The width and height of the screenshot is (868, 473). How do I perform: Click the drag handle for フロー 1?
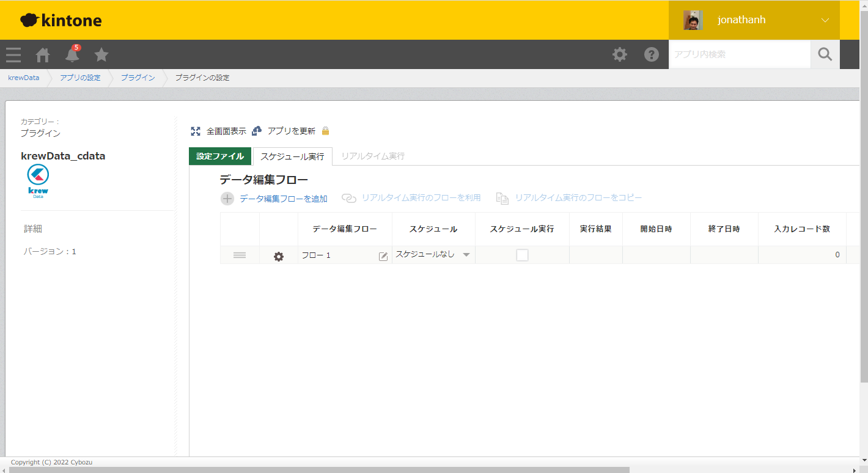[240, 255]
